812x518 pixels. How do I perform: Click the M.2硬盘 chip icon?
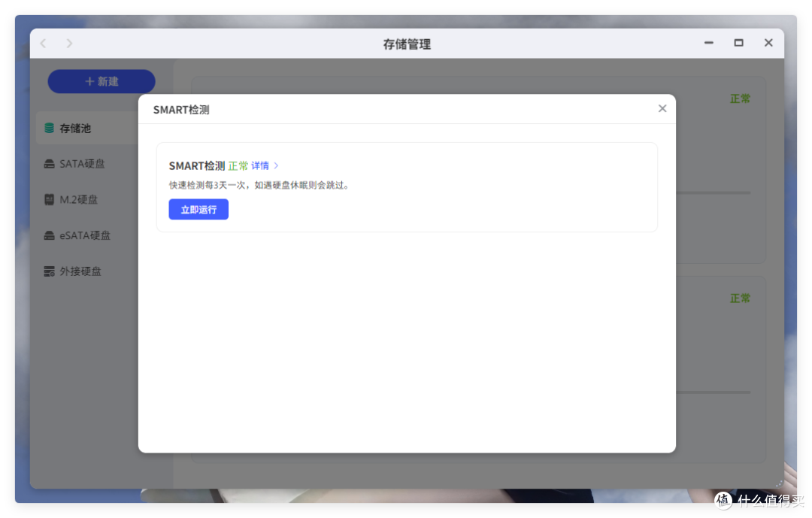tap(49, 199)
